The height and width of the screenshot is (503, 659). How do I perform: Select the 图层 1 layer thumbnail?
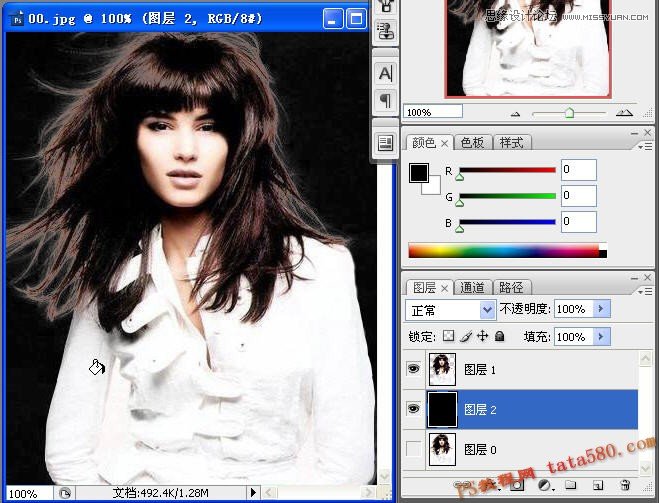[x=442, y=369]
